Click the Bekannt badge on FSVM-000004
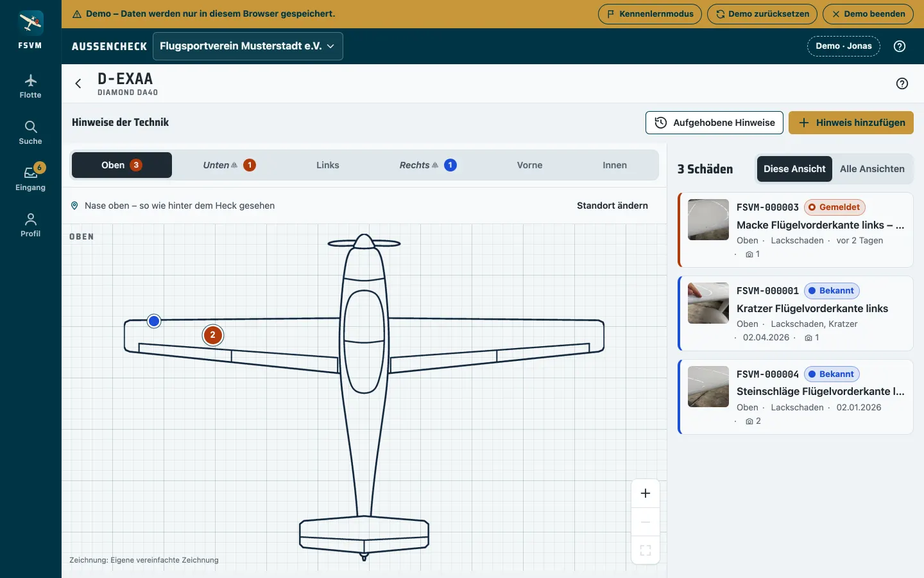924x578 pixels. click(832, 374)
